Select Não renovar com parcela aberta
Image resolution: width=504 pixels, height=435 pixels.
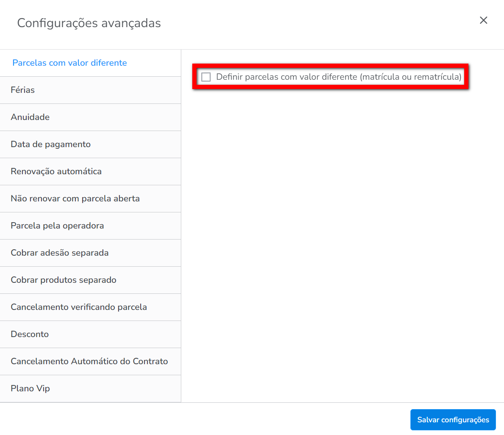coord(75,198)
